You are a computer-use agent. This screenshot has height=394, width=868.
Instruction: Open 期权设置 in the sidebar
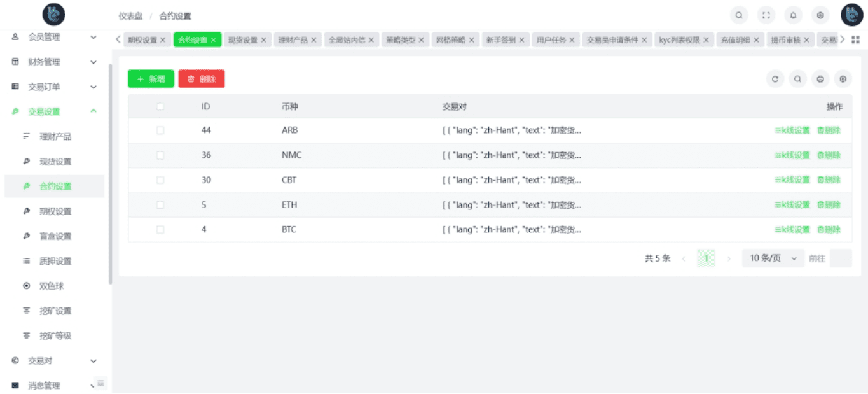tap(54, 211)
